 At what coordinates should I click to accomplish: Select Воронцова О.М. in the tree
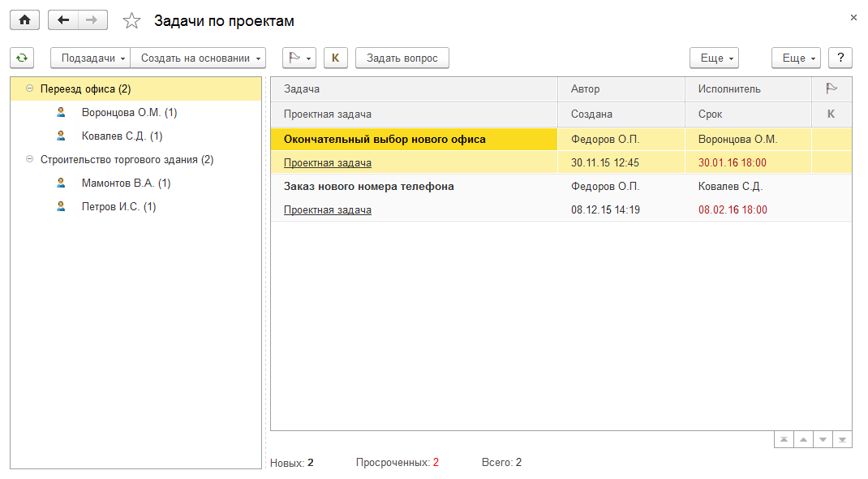pyautogui.click(x=129, y=113)
